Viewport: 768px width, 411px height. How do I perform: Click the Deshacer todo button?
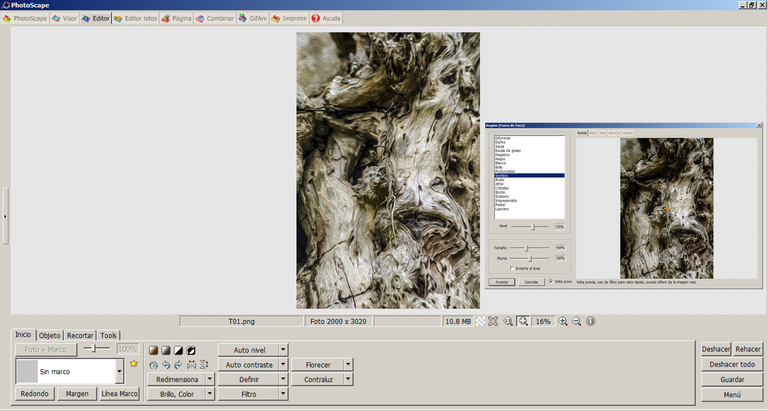point(732,364)
